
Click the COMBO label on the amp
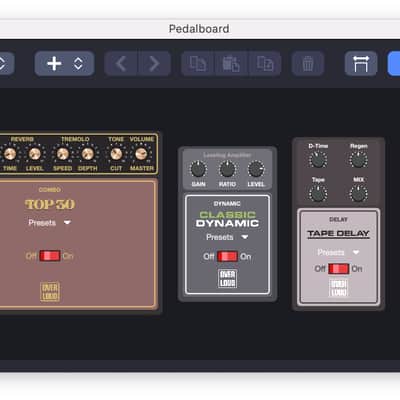50,190
